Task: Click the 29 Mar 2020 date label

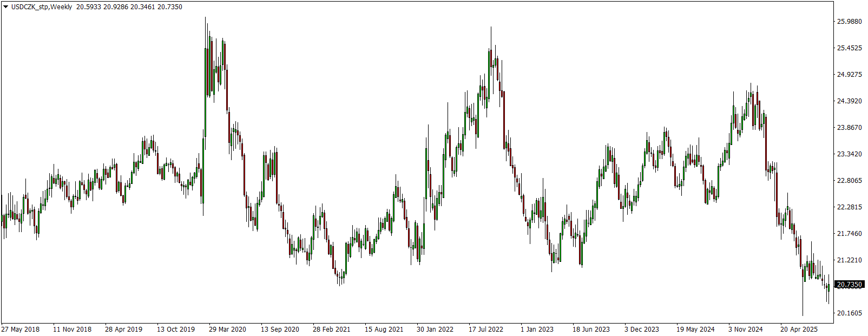Action: [x=228, y=330]
